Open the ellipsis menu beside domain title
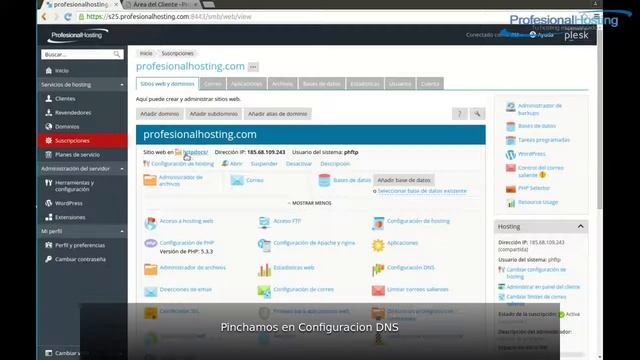This screenshot has height=360, width=640. [x=253, y=67]
